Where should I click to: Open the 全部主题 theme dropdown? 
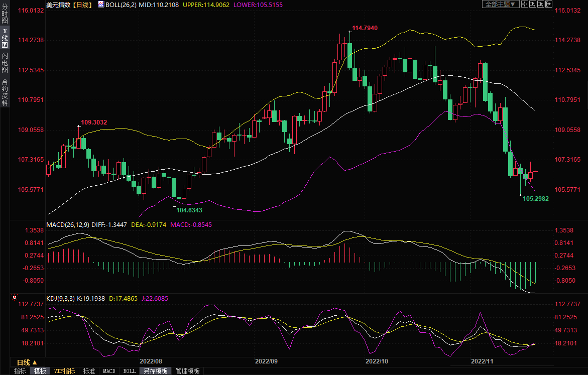[499, 4]
